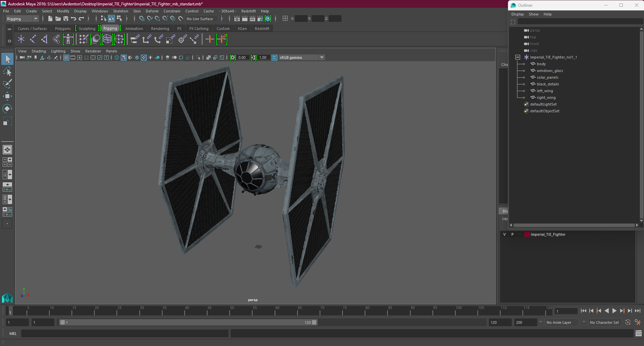Apply the Point Constraint shelf icon
The image size is (644, 346).
(x=147, y=39)
